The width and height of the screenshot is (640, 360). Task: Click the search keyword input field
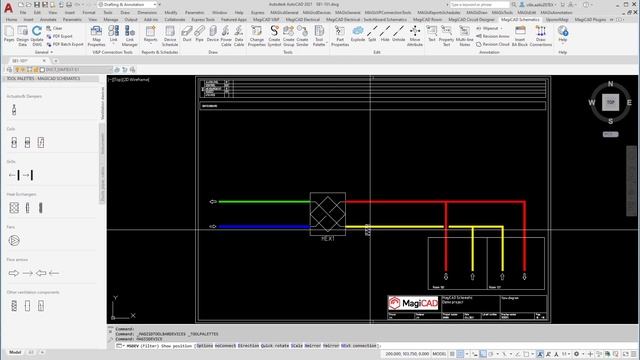tap(479, 4)
